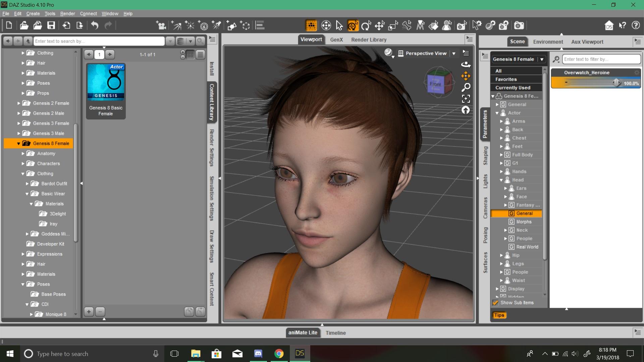Open the Perspective View dropdown

[454, 53]
